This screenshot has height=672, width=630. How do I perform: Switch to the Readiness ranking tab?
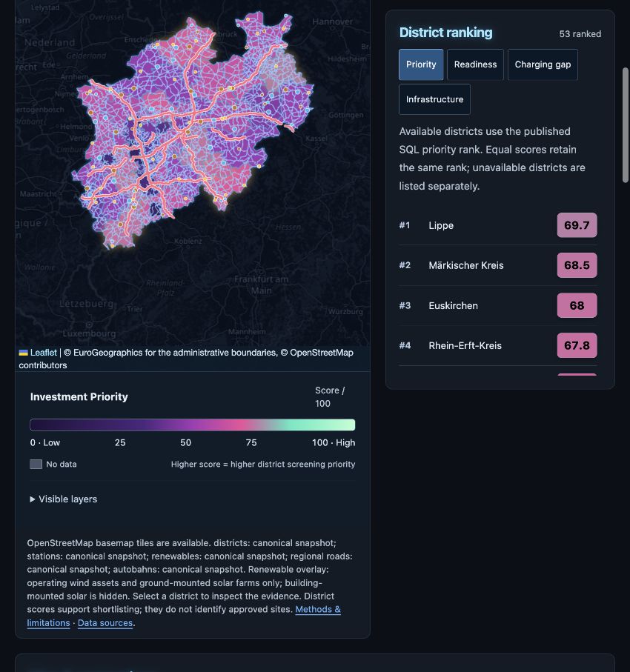475,64
